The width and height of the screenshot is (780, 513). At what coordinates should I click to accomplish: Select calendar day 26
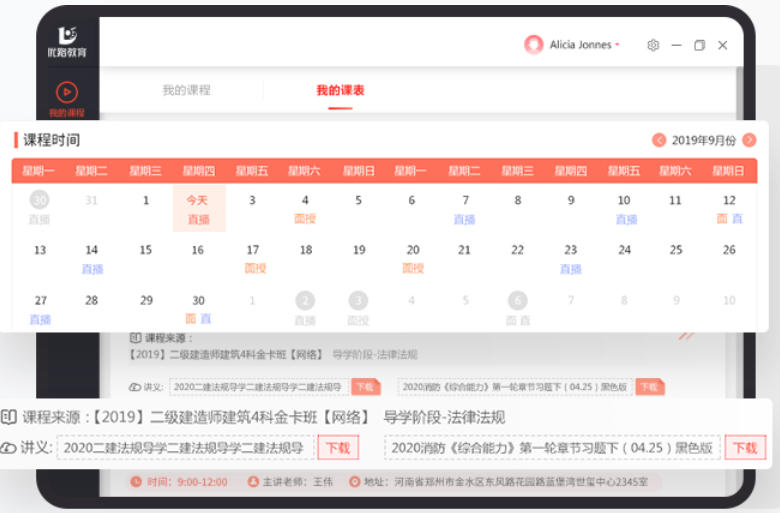729,250
